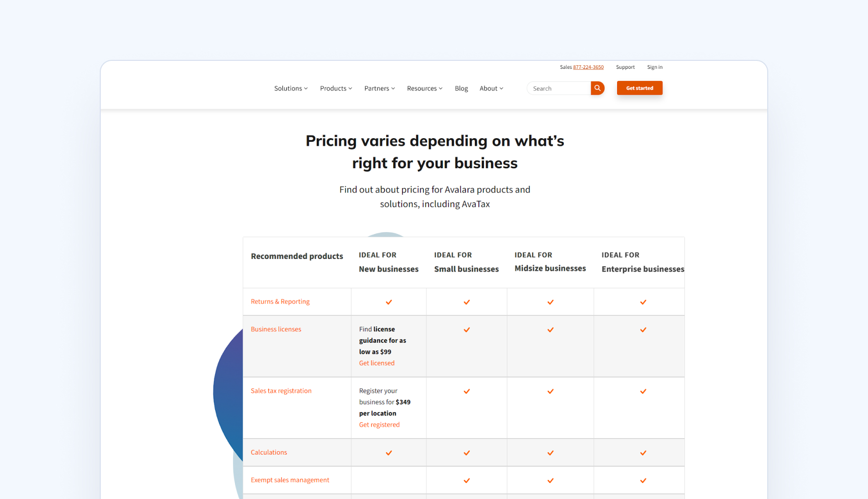Click Returns & Reporting checkmark for Midsize businesses

[550, 302]
